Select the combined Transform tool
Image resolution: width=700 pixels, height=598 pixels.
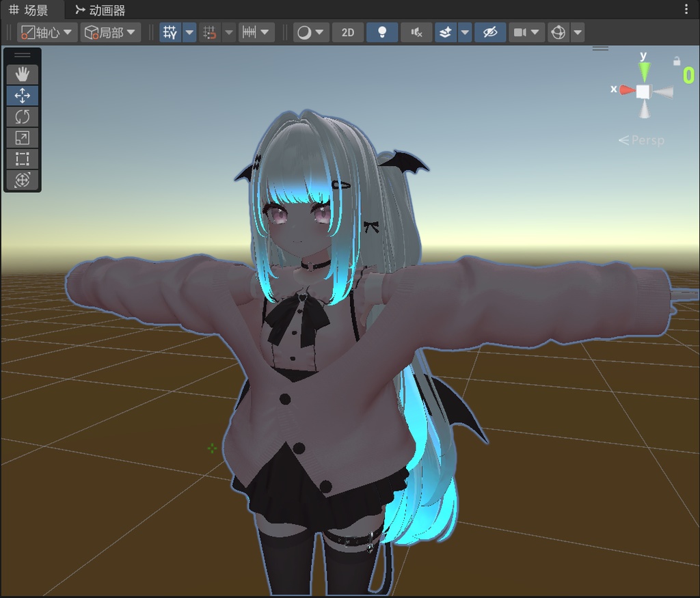coord(23,180)
